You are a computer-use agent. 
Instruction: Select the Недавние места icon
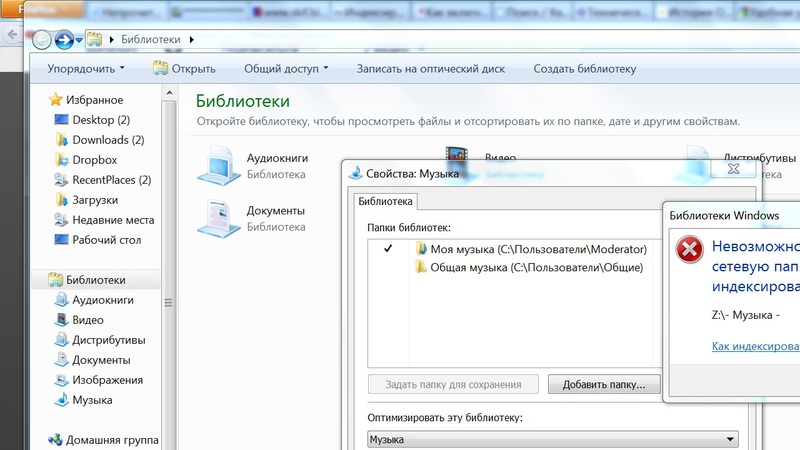pyautogui.click(x=61, y=219)
